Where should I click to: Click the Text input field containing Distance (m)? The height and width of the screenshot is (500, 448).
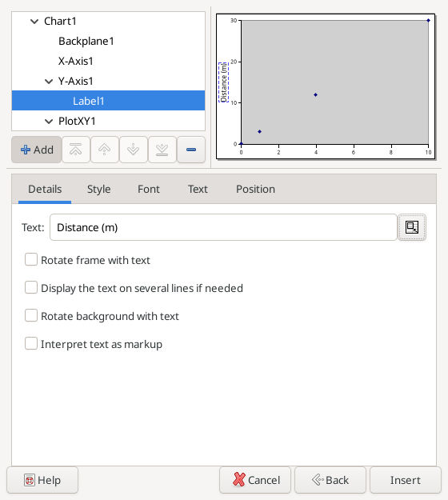point(223,227)
